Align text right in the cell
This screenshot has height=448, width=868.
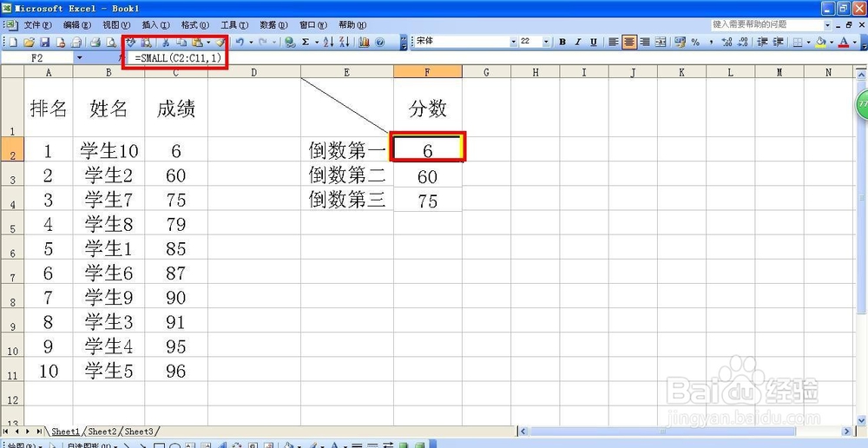click(644, 42)
